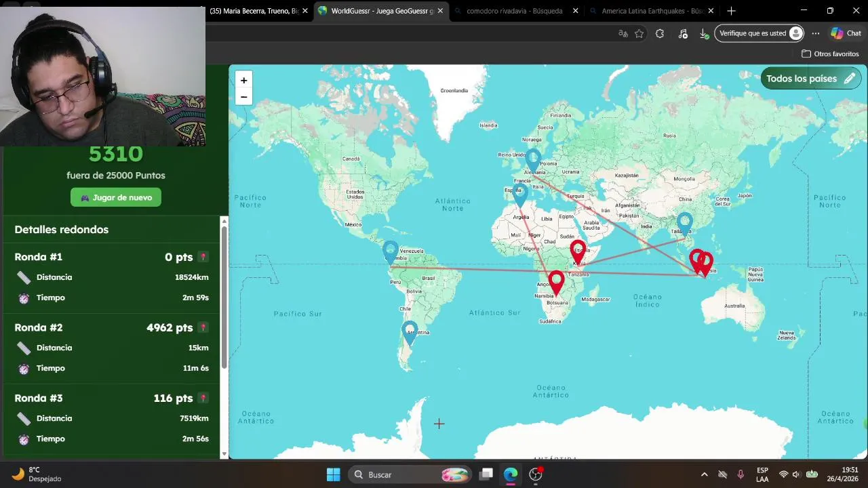Click the Verifique que es usted profile button
The width and height of the screenshot is (868, 488).
click(759, 33)
